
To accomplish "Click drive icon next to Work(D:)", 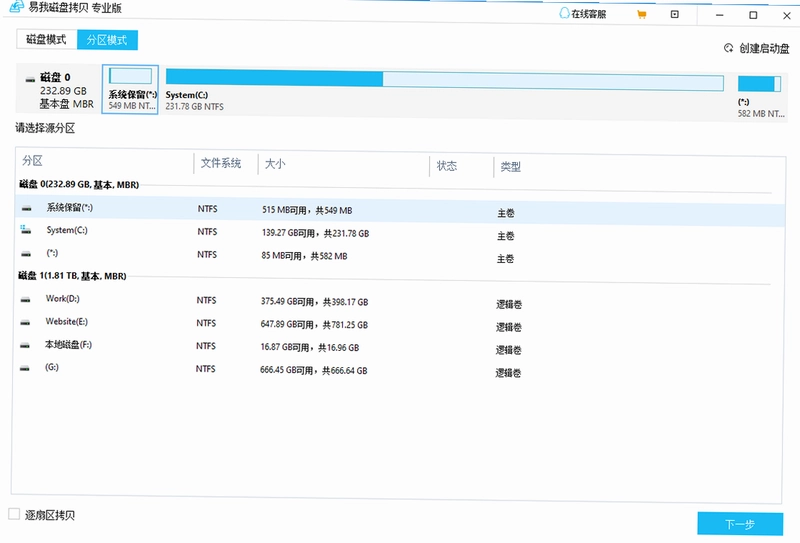I will [26, 300].
